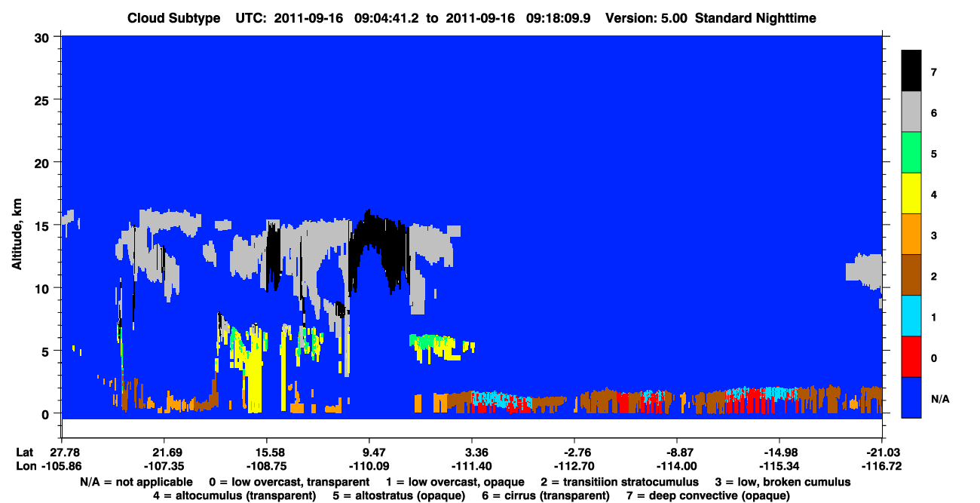Click the longitude value -115.34

779,466
